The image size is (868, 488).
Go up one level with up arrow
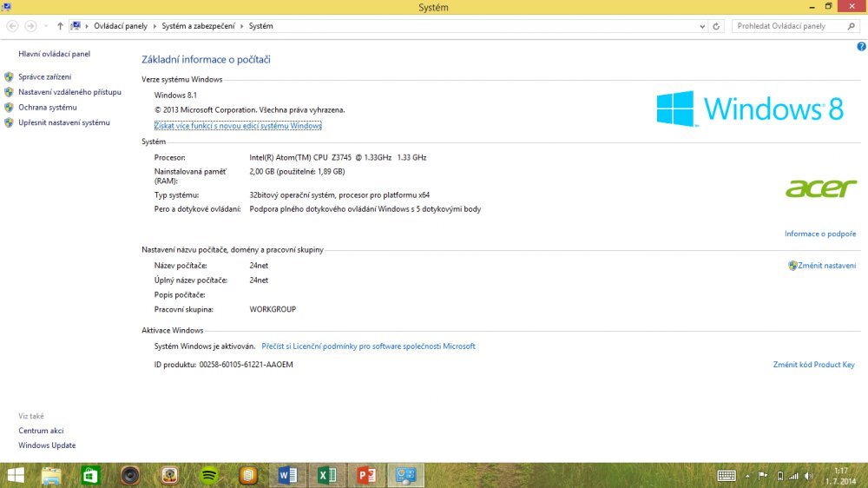(60, 26)
